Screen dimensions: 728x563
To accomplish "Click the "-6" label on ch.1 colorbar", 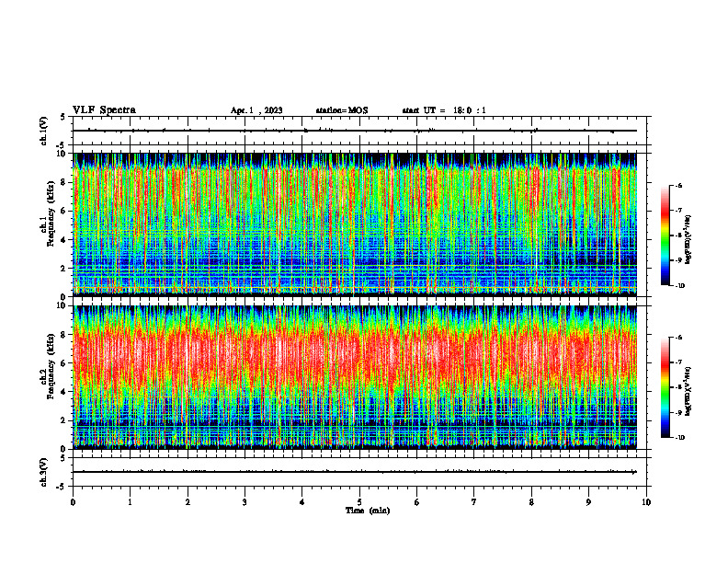I will [x=678, y=185].
